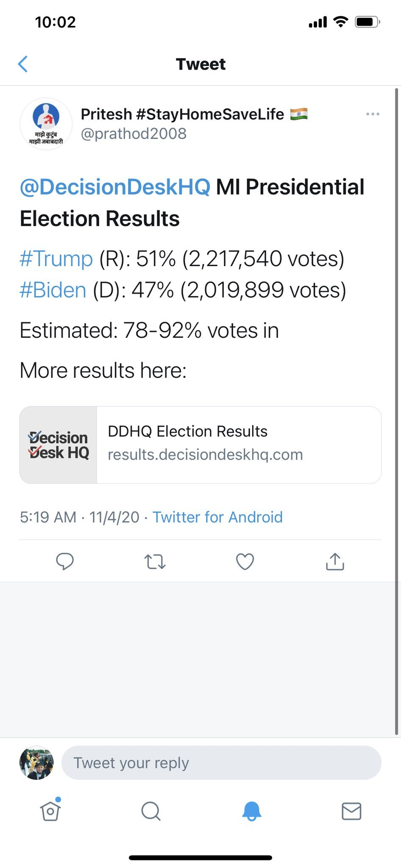The height and width of the screenshot is (868, 401).
Task: Retweet this tweet via the retweet icon
Action: point(155,562)
